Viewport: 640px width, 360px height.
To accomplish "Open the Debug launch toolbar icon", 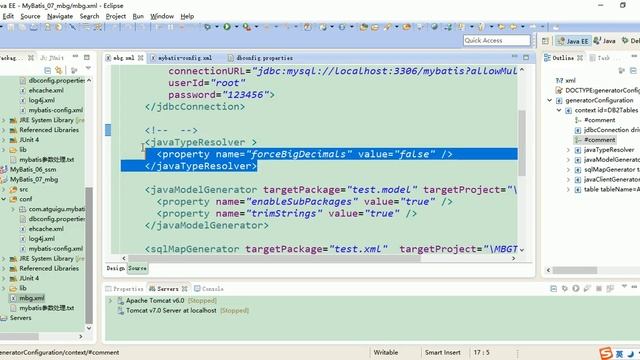I will click(208, 27).
